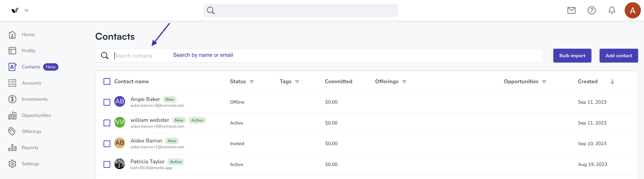Open the Opportunities column filter
This screenshot has width=644, height=179.
point(544,82)
